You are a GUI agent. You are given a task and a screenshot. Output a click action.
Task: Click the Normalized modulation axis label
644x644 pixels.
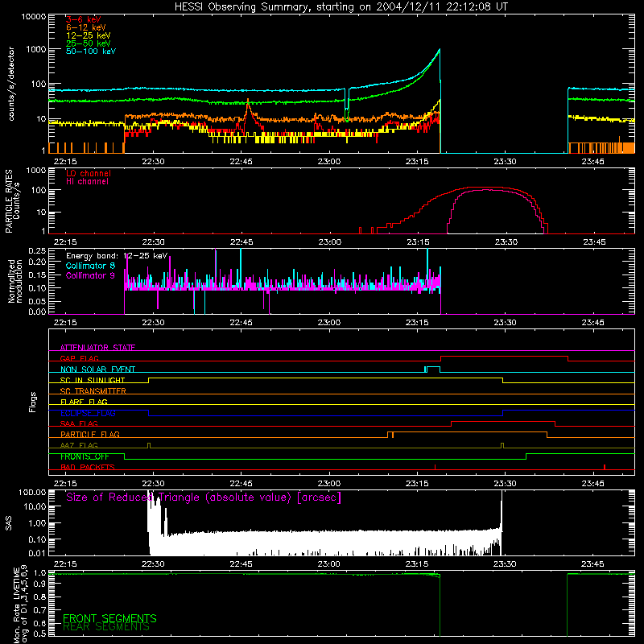[15, 281]
